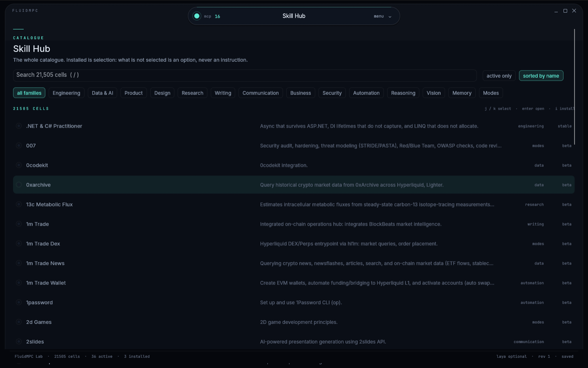Click '36 active' in the status bar
The image size is (588, 368).
pos(102,357)
